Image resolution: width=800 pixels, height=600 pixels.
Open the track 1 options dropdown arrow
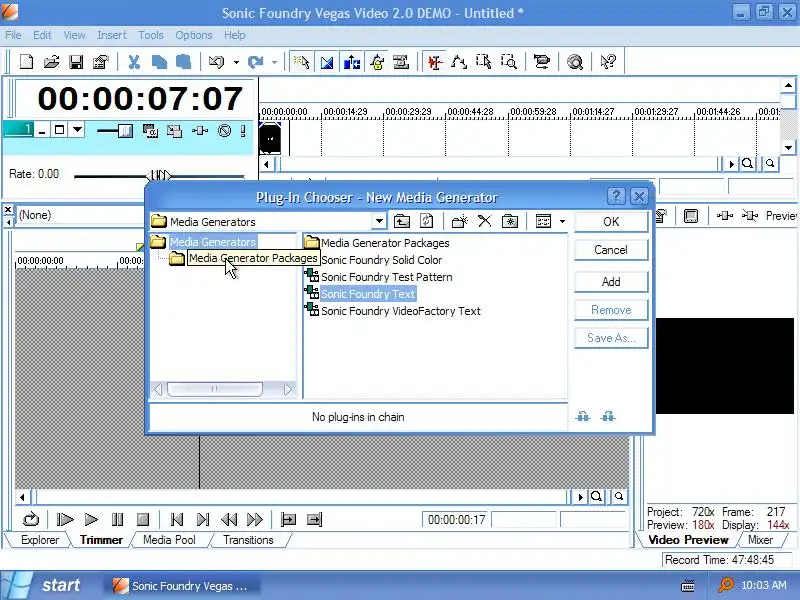[77, 130]
